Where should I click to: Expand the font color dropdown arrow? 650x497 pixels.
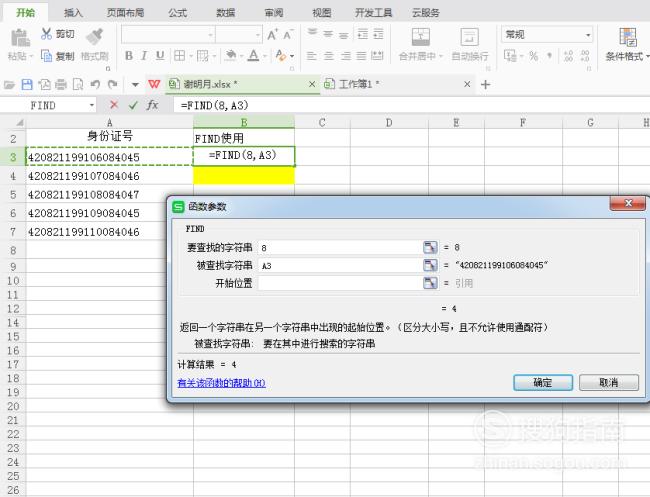(264, 56)
